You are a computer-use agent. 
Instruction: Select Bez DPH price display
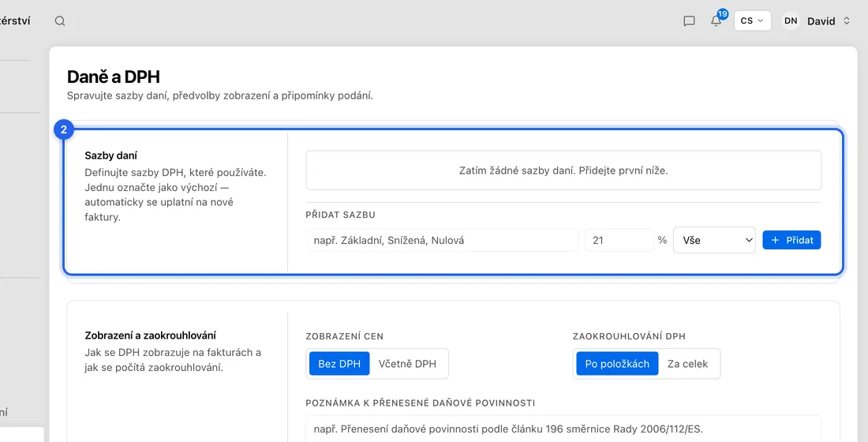[339, 364]
